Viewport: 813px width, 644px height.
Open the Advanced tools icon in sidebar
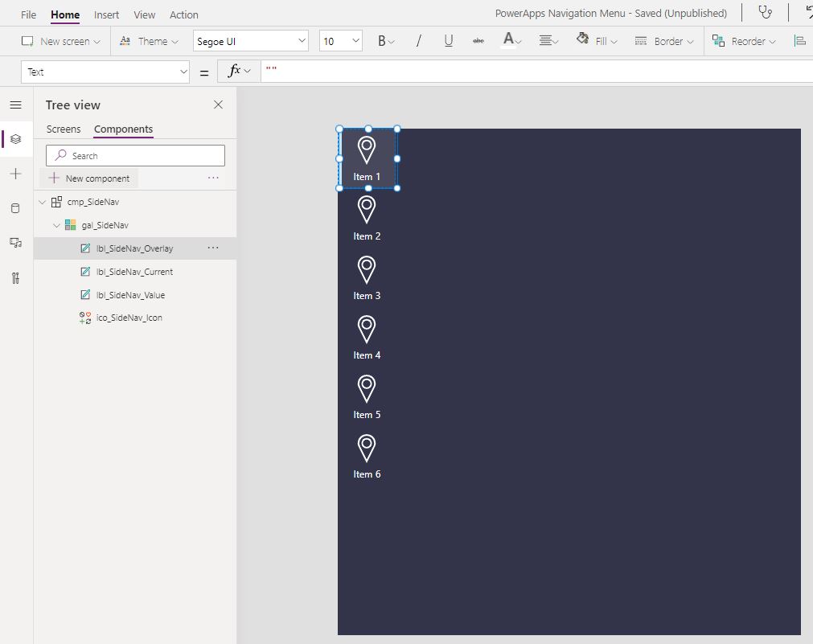coord(15,278)
